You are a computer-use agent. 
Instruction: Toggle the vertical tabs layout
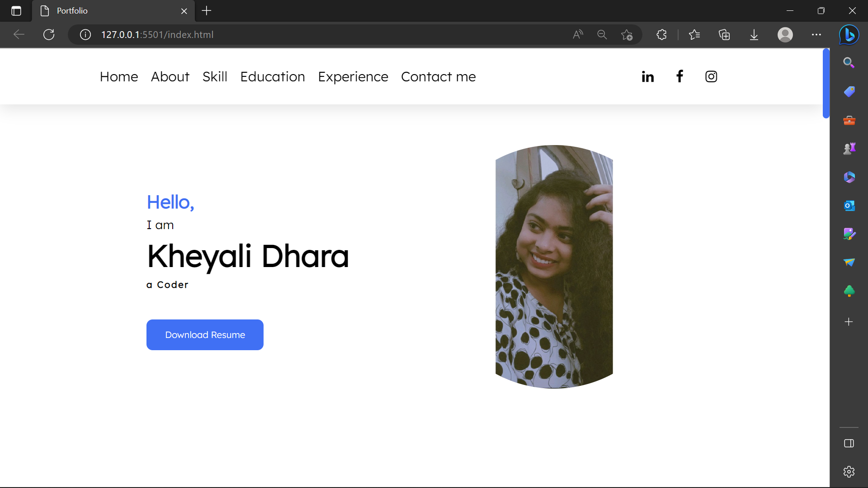click(x=16, y=11)
